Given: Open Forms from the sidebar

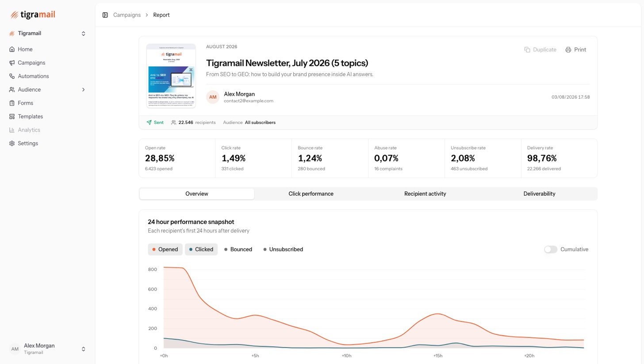Looking at the screenshot, I should [x=47, y=103].
